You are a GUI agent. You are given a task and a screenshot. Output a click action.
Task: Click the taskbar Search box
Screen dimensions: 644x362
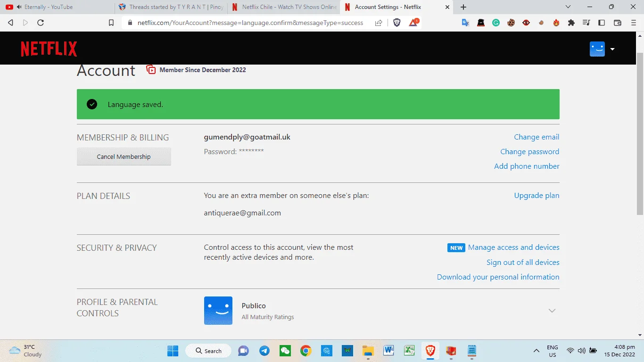point(208,351)
